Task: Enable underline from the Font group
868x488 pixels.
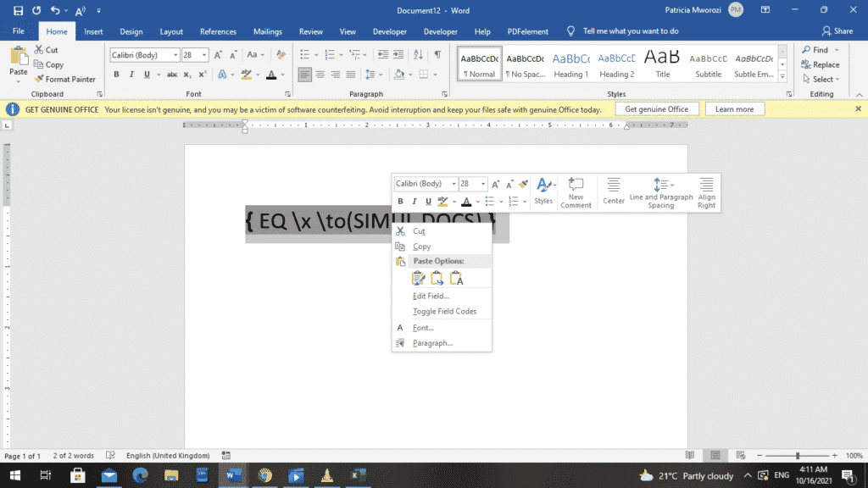Action: tap(146, 75)
